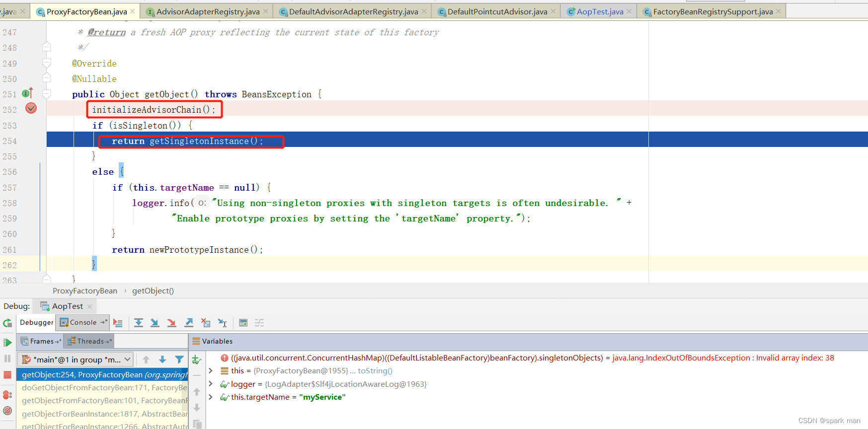This screenshot has width=868, height=429.
Task: Move watch down in Variables panel
Action: (x=197, y=408)
